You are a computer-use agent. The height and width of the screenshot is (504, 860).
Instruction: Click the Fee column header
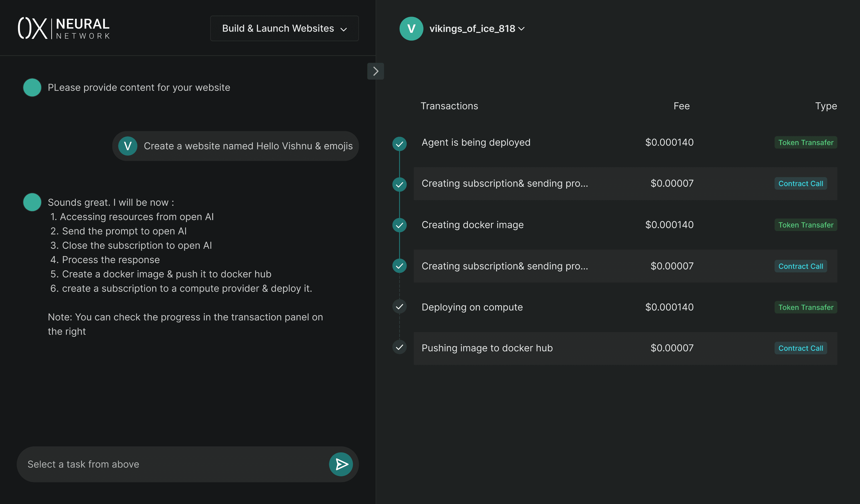(x=681, y=106)
